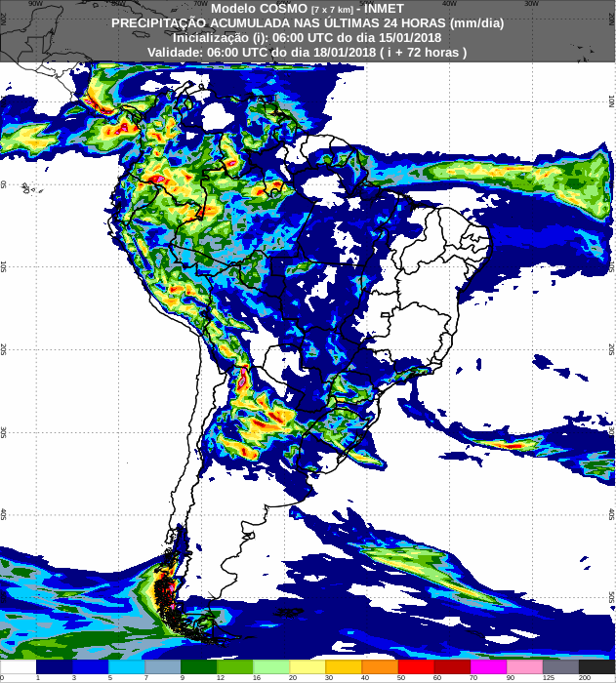
Task: Click legend value label '60'
Action: click(437, 678)
